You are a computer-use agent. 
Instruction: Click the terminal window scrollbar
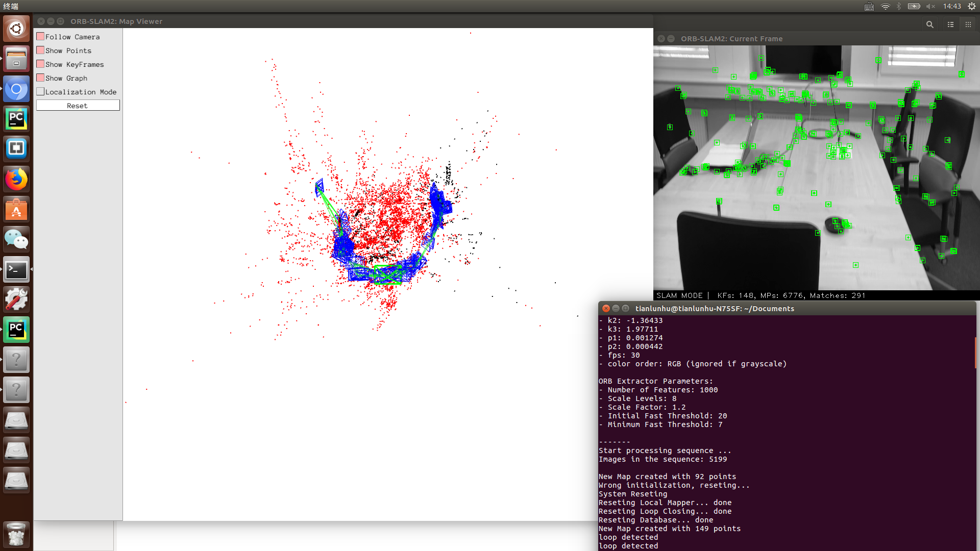[974, 353]
